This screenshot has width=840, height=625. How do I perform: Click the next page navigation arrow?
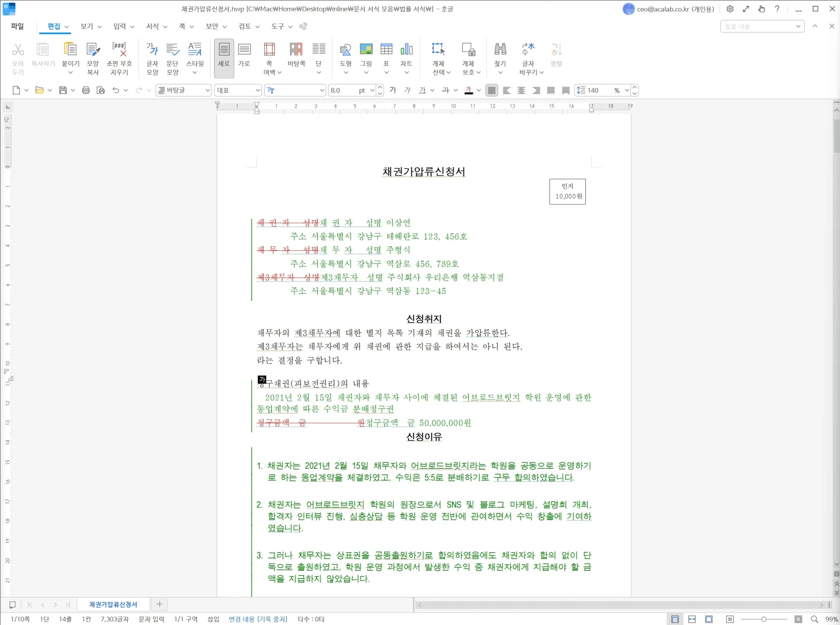[55, 604]
